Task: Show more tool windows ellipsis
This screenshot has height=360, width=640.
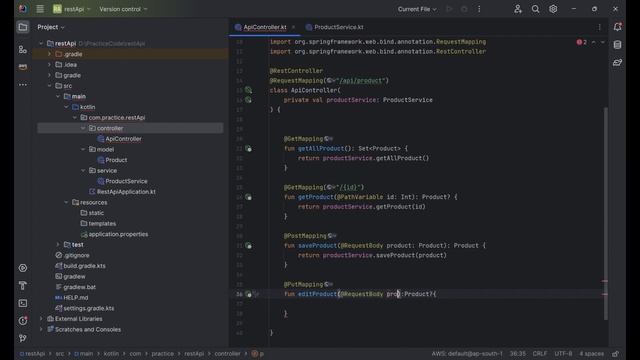Action: (x=23, y=84)
